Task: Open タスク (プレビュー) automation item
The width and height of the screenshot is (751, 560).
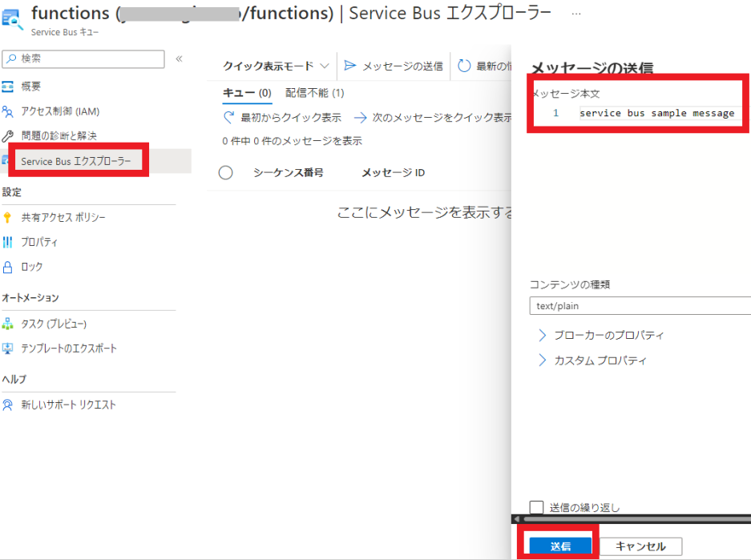Action: (x=54, y=324)
